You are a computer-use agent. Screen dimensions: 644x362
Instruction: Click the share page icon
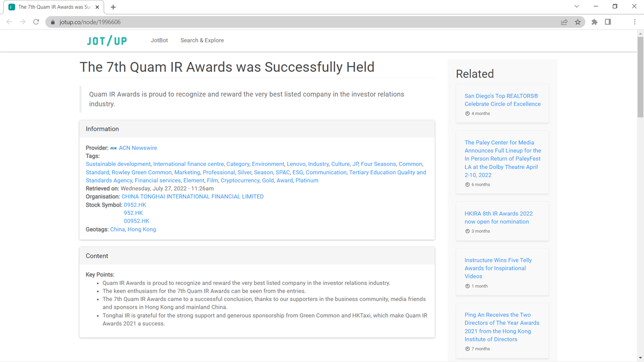coord(564,22)
